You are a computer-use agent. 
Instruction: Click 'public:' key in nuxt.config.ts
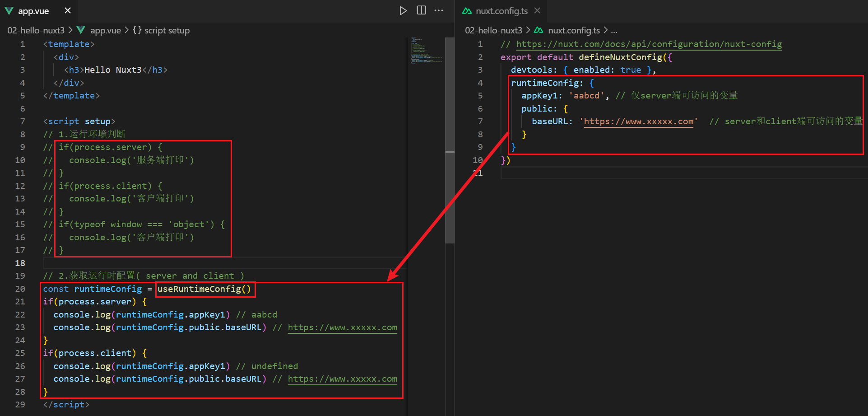[539, 109]
